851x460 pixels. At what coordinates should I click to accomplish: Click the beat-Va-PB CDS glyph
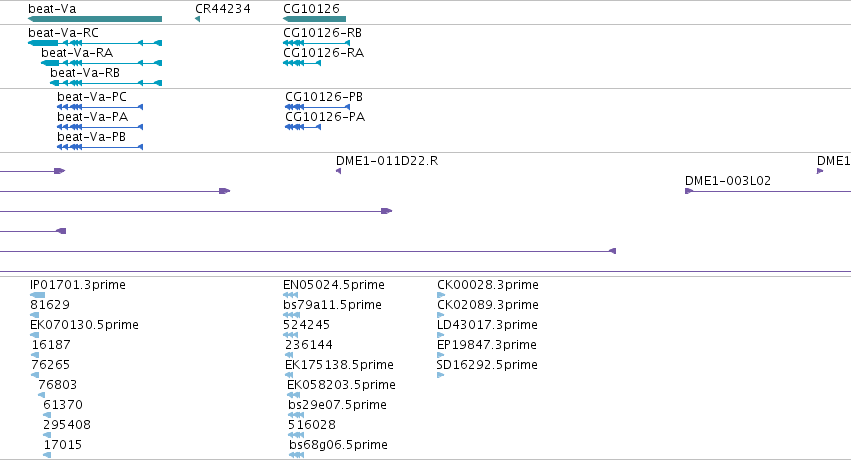click(100, 147)
